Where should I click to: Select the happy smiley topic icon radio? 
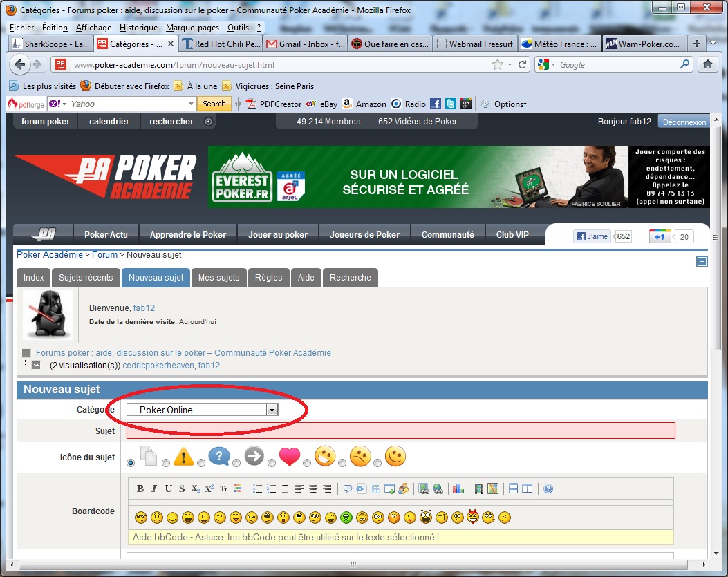click(377, 463)
